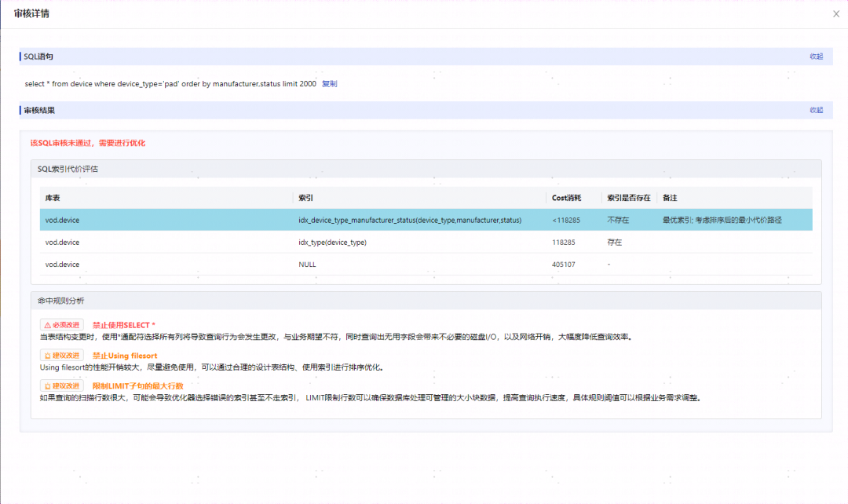Click the 命中规则分析 panel heading

60,301
